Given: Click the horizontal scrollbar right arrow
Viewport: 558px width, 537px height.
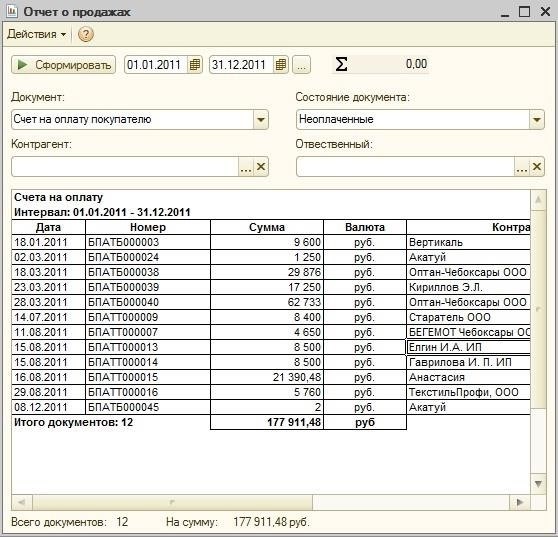Looking at the screenshot, I should point(520,502).
